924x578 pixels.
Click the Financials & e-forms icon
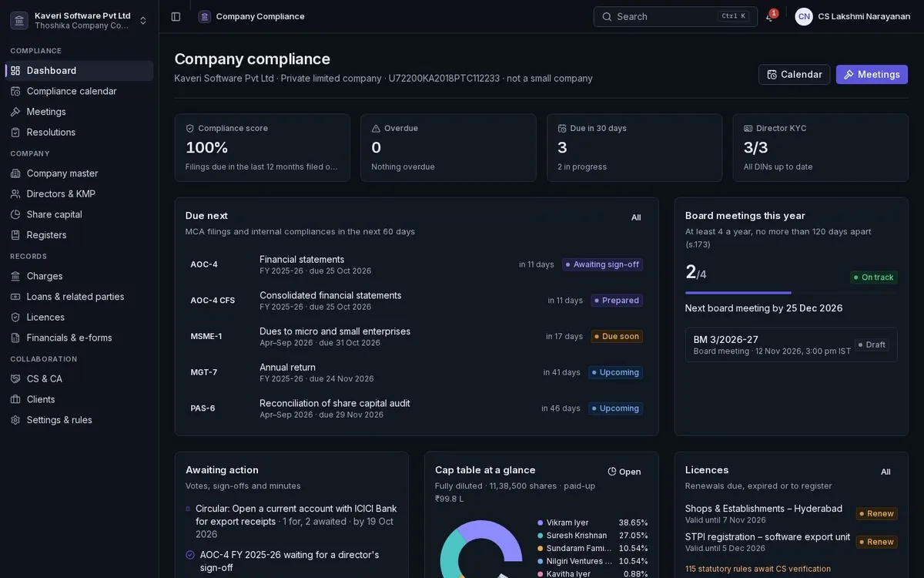tap(15, 338)
